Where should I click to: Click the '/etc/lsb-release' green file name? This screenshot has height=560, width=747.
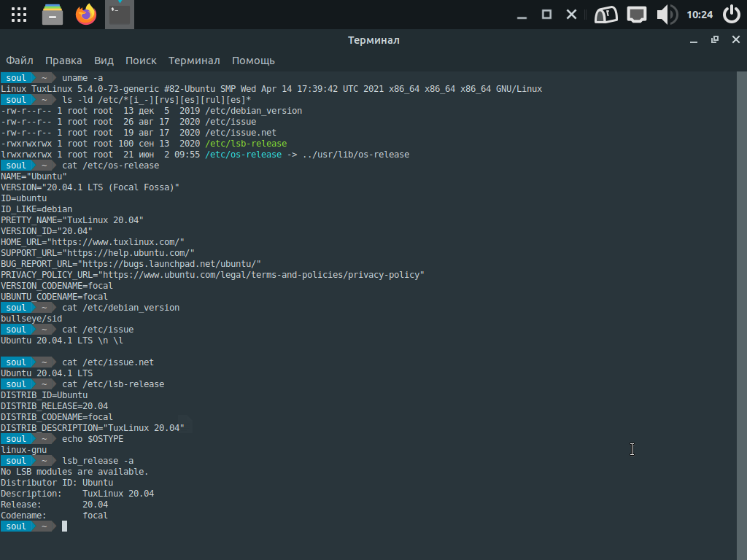(246, 144)
